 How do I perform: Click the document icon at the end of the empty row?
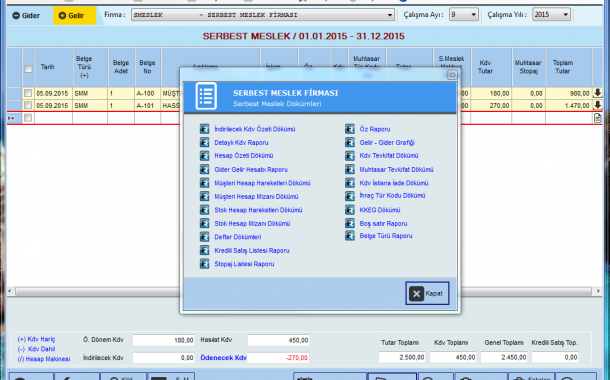click(598, 118)
